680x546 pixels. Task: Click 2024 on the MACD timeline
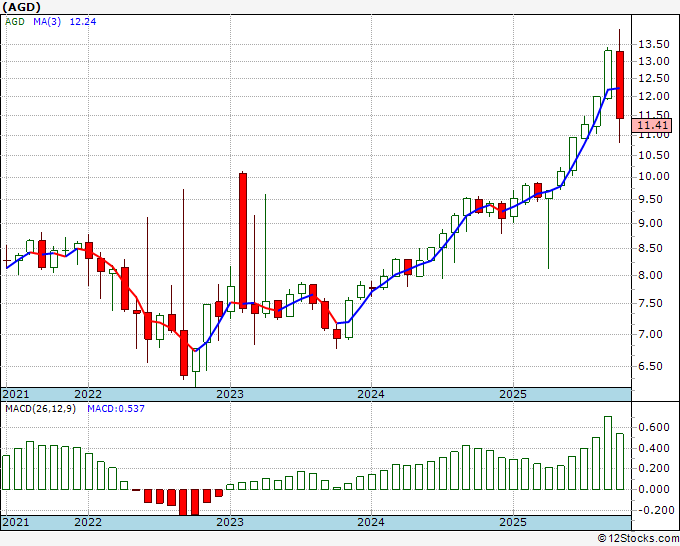(371, 522)
